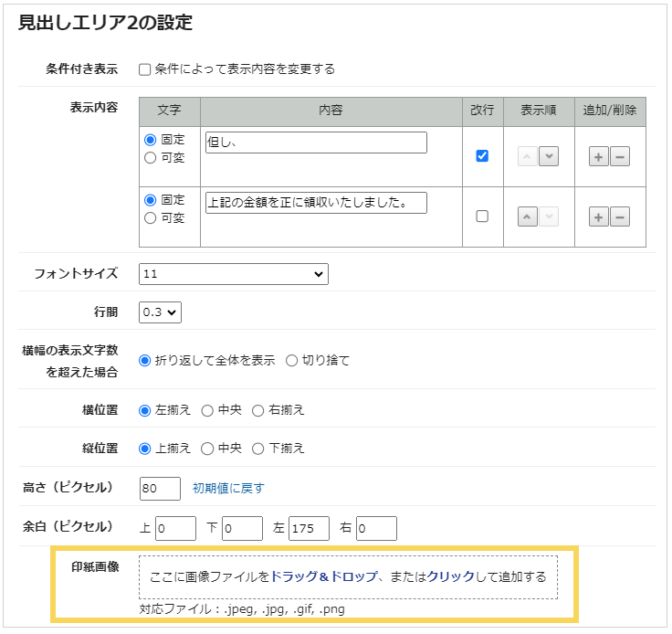Open the line spacing 0.3 dropdown

pos(160,312)
